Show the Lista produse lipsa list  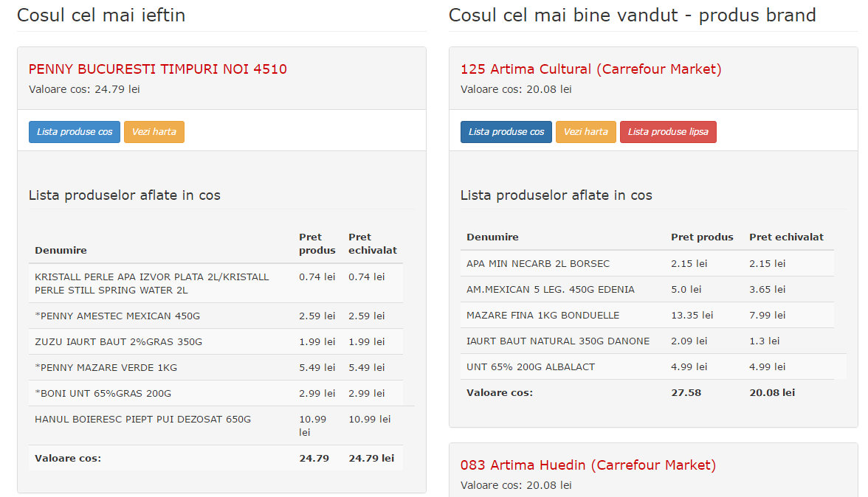[x=668, y=132]
